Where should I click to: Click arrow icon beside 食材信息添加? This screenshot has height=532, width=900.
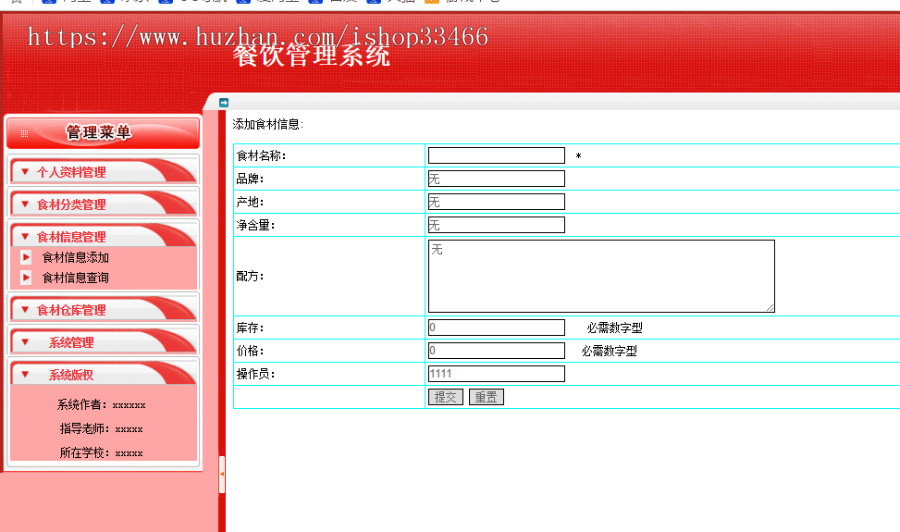(x=26, y=257)
